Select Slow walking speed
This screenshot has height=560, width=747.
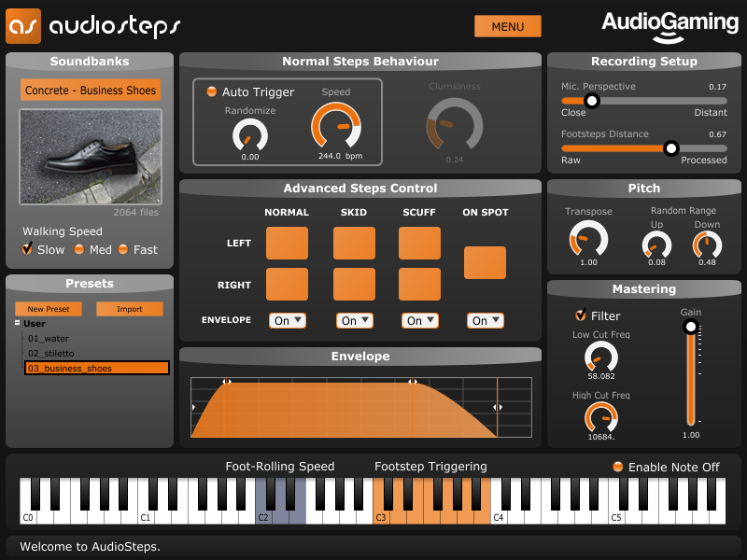28,248
